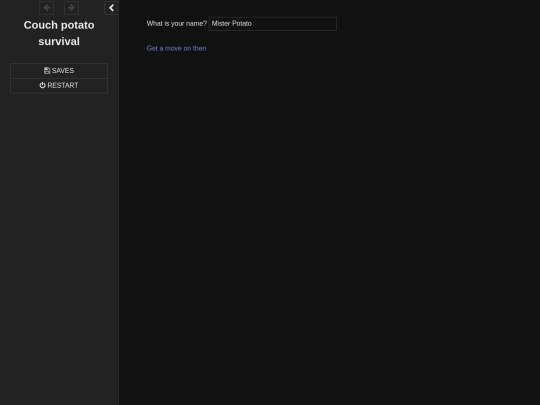
Task: Open the SAVES menu
Action: [x=59, y=71]
